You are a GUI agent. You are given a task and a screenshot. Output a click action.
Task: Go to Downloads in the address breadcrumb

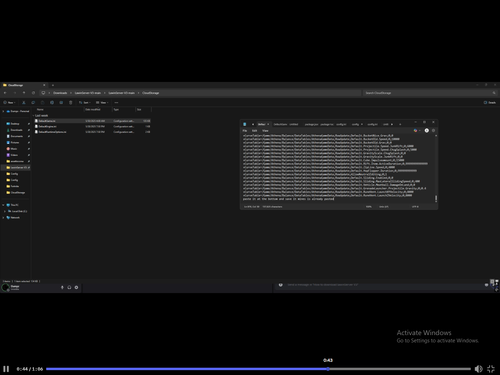[60, 93]
